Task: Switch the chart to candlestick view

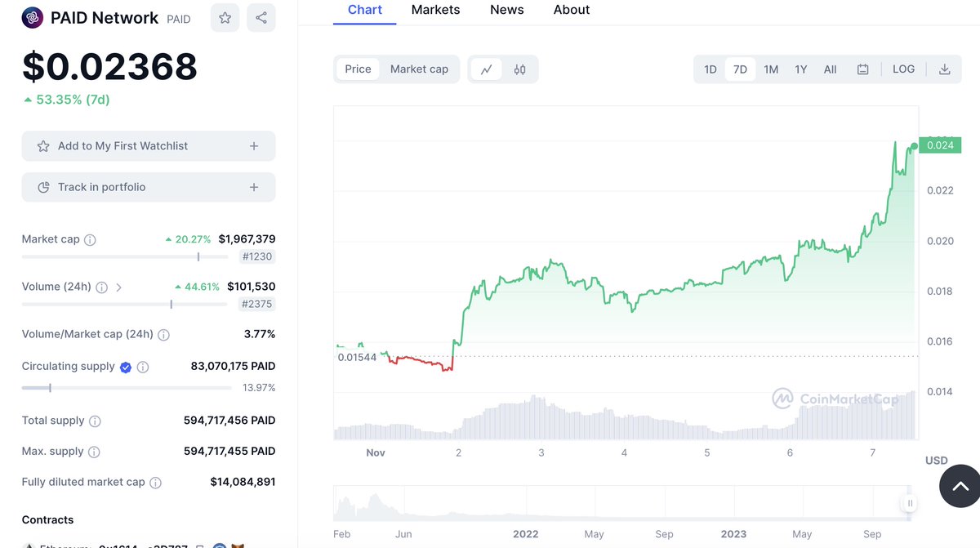Action: pyautogui.click(x=521, y=69)
